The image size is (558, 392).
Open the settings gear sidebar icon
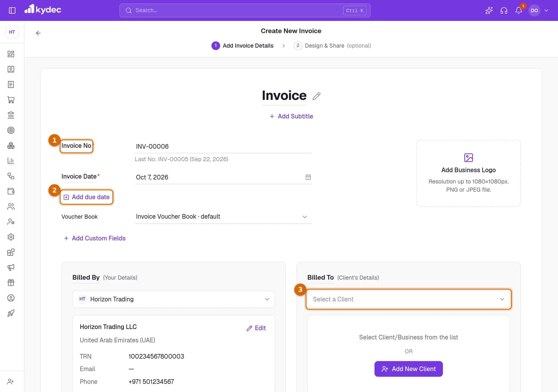11,237
